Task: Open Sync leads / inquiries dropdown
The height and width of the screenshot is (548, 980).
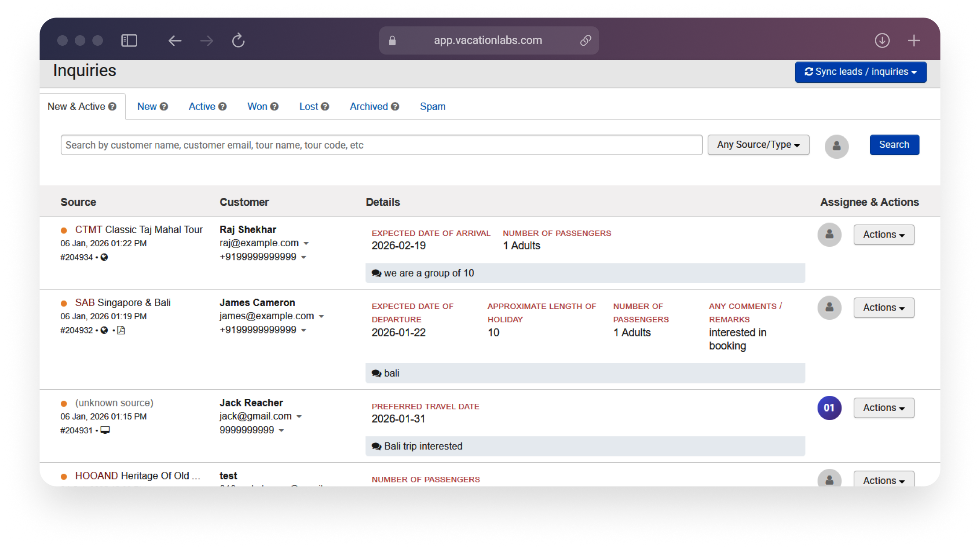Action: click(860, 72)
